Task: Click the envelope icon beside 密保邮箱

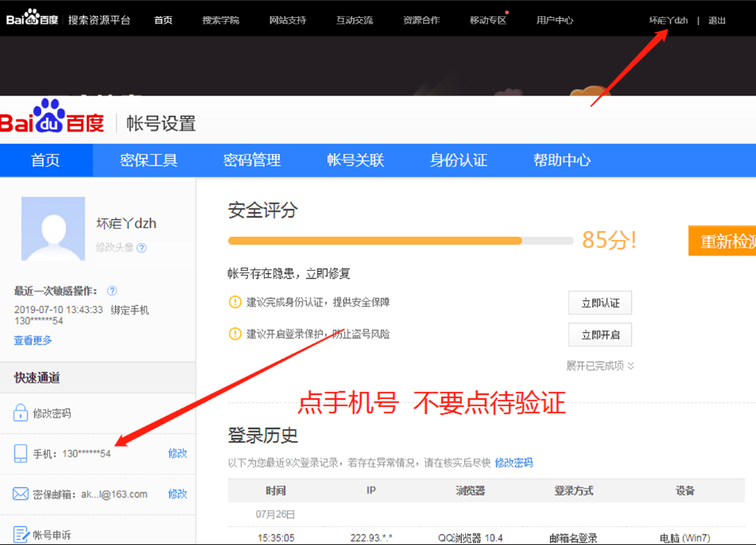Action: 20,493
